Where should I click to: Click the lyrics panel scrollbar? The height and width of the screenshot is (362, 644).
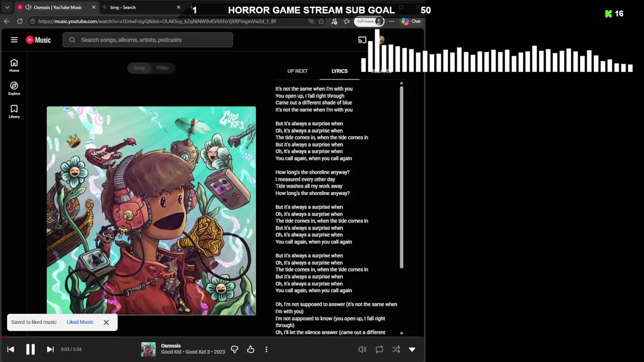[401, 176]
